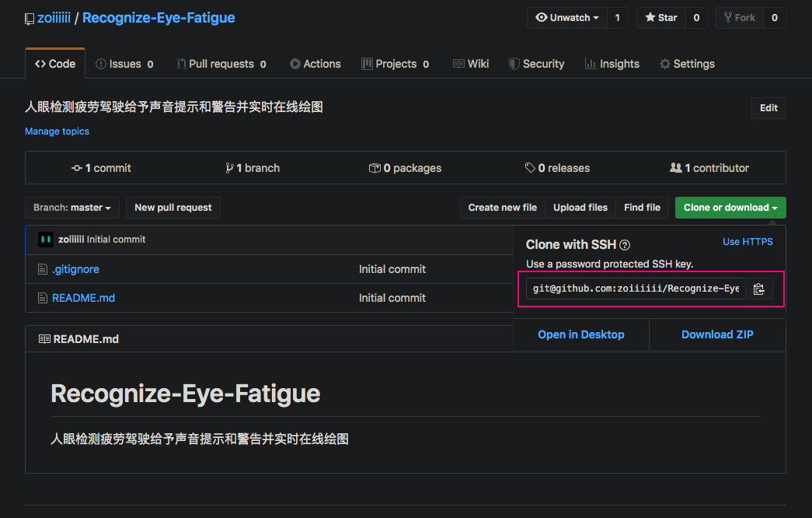Viewport: 812px width, 518px height.
Task: Open the Wiki tab
Action: click(x=471, y=64)
